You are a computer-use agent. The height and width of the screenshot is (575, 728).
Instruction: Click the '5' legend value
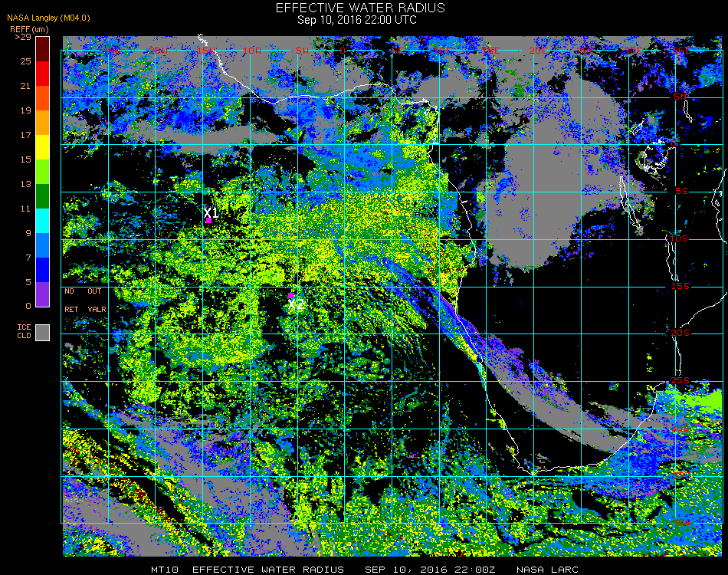(x=28, y=282)
